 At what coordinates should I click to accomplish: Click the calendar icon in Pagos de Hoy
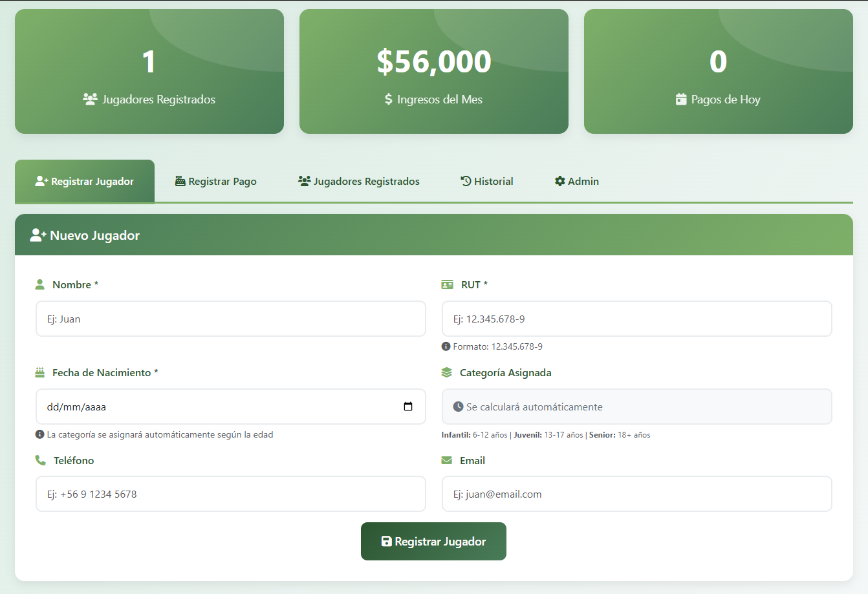[681, 99]
